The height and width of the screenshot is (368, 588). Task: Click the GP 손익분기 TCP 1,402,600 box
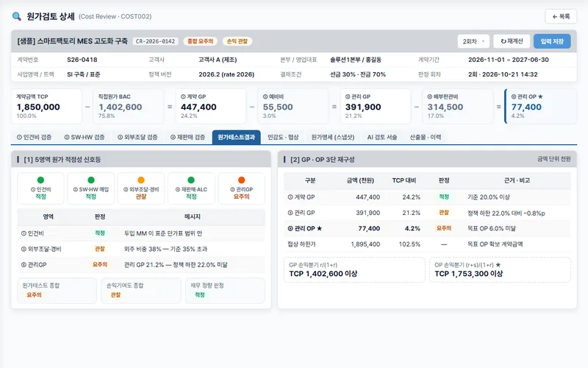pos(354,269)
